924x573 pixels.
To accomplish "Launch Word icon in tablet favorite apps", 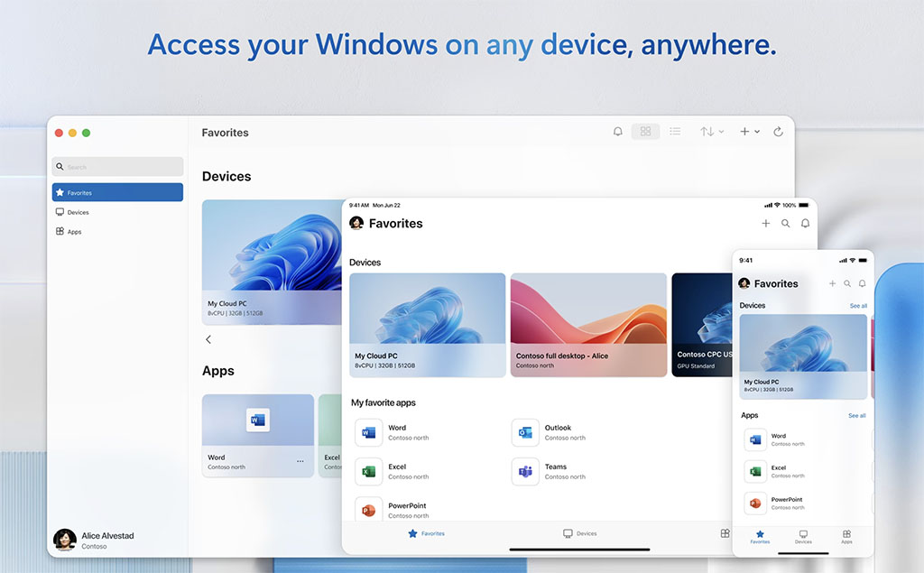I will (369, 433).
